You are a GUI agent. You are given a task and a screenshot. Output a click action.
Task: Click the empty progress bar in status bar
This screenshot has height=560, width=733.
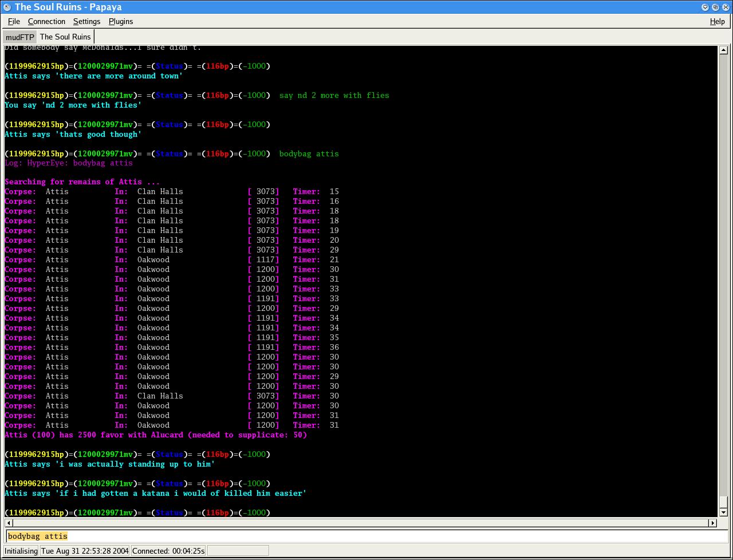[238, 551]
